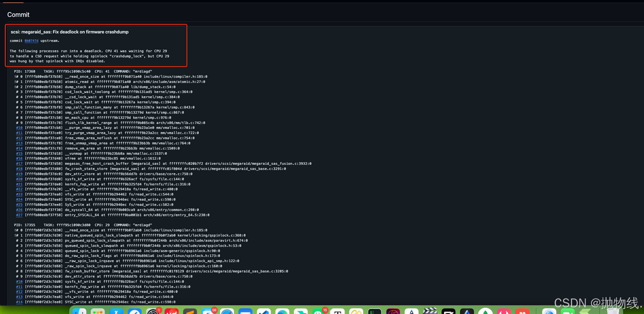Click the #18 link for fw_crash_state_store
Viewport: 644px width, 314px height.
19,169
